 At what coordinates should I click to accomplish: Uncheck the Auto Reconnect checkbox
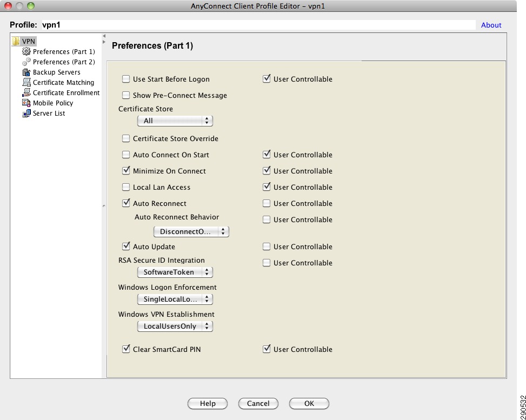[x=126, y=203]
